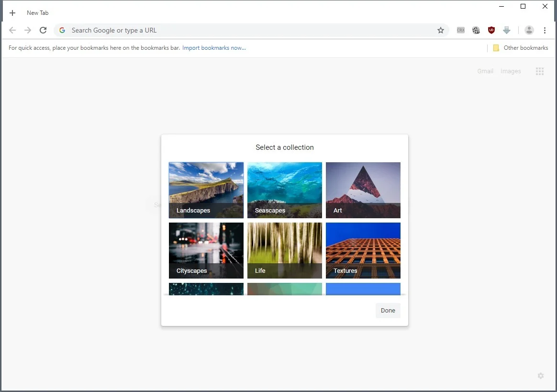557x392 pixels.
Task: Open the Images link
Action: click(x=511, y=71)
